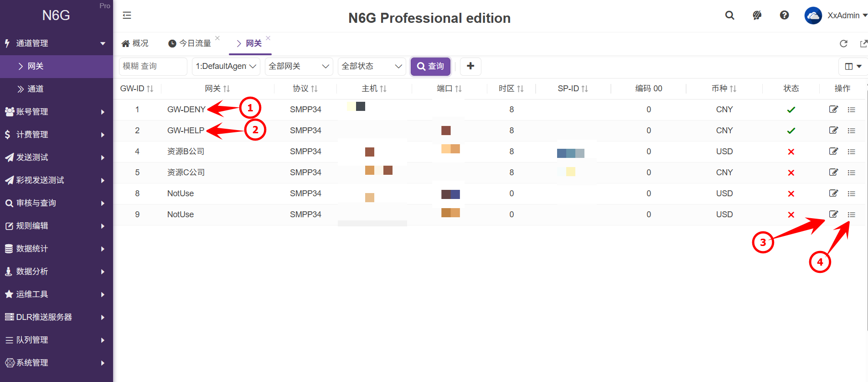The width and height of the screenshot is (868, 382).
Task: Click the purple 查询 search button
Action: (x=430, y=66)
